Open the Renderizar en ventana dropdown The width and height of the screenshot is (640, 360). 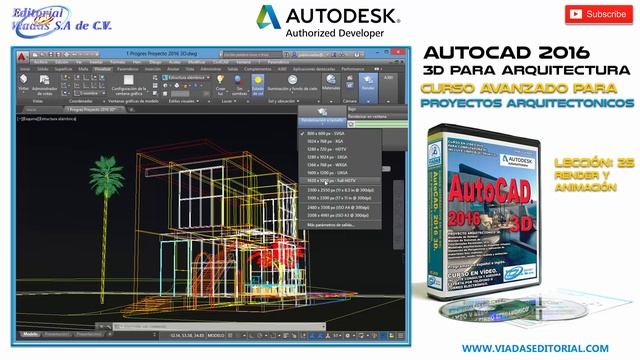click(377, 116)
